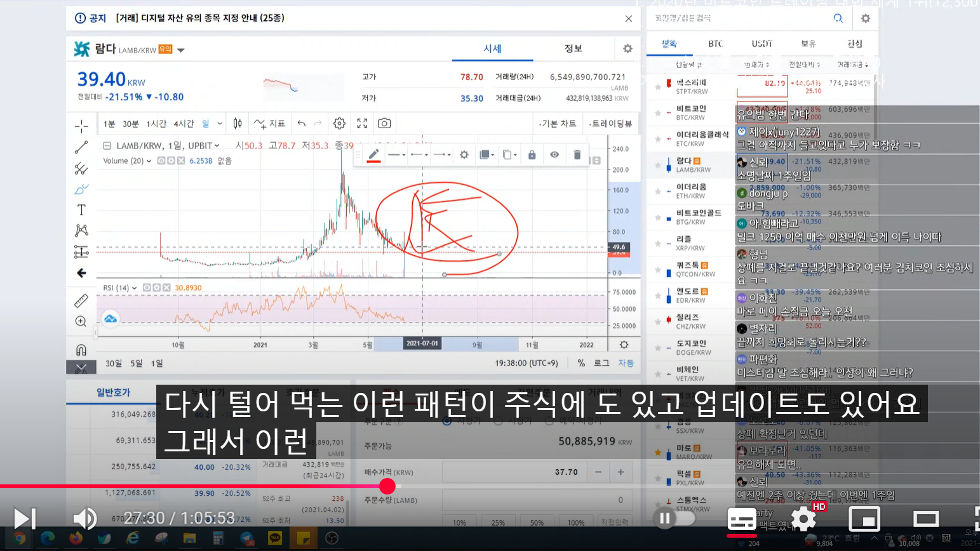The image size is (980, 551).
Task: Click the back arrow in the chart sidebar
Action: point(81,273)
